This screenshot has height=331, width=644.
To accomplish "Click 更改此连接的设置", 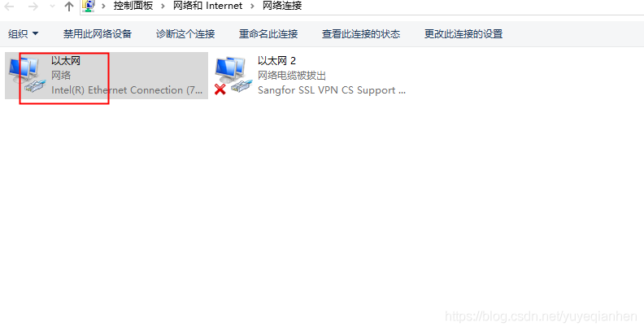I will click(463, 33).
